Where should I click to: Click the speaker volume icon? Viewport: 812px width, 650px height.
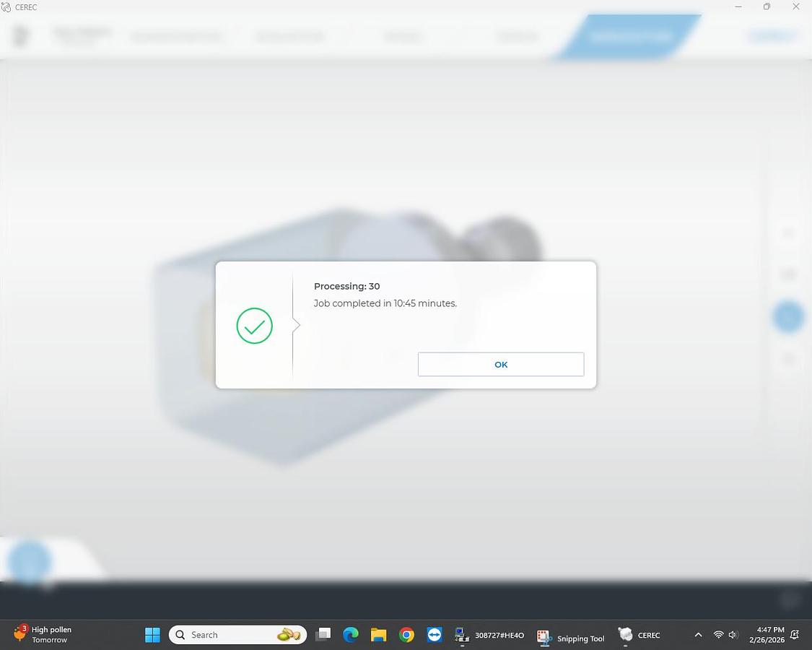pos(733,635)
